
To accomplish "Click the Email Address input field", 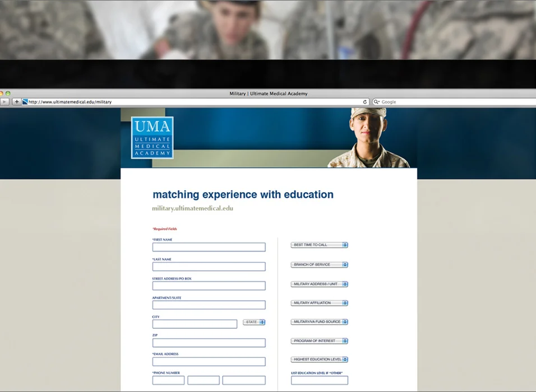I will coord(209,362).
